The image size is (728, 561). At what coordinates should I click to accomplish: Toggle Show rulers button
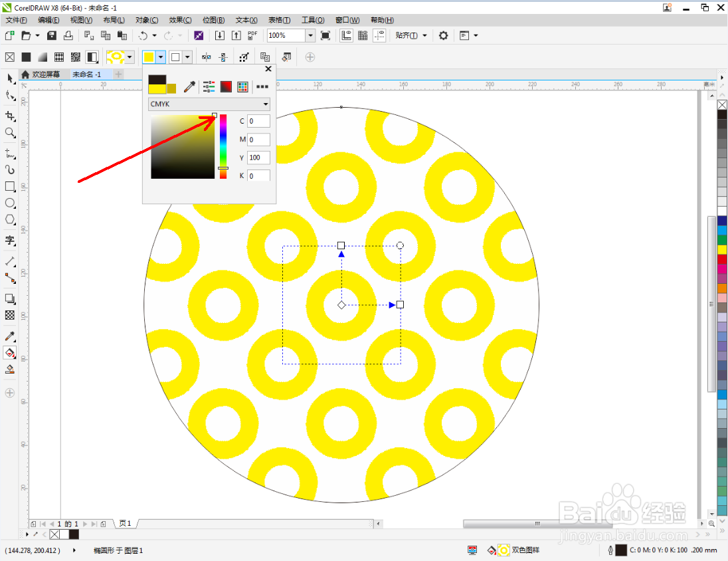coord(346,35)
